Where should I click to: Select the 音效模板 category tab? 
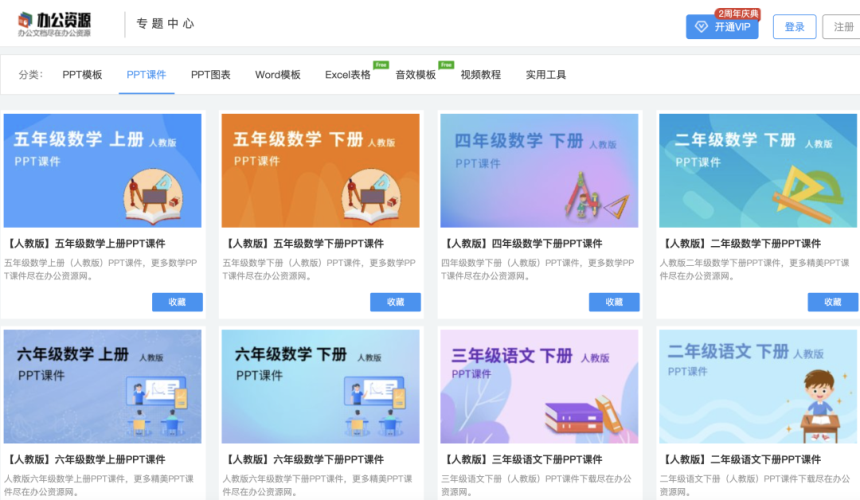[x=415, y=75]
